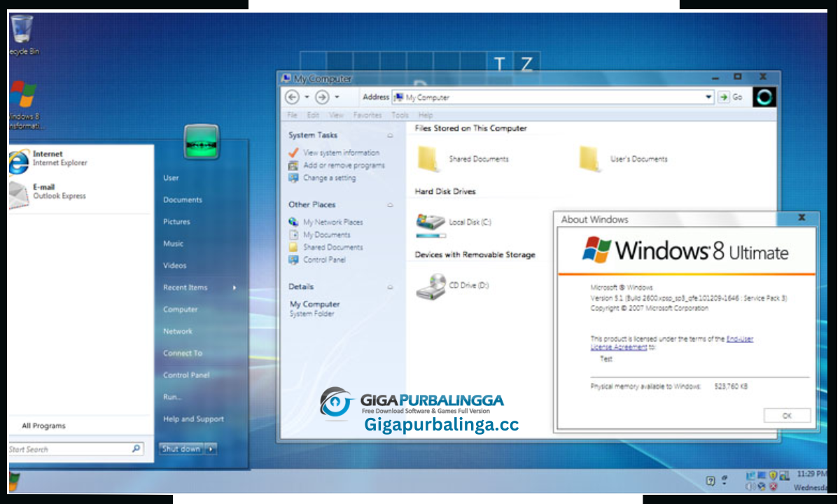Screen dimensions: 840x504
Task: Collapse the Other Places panel
Action: [390, 205]
